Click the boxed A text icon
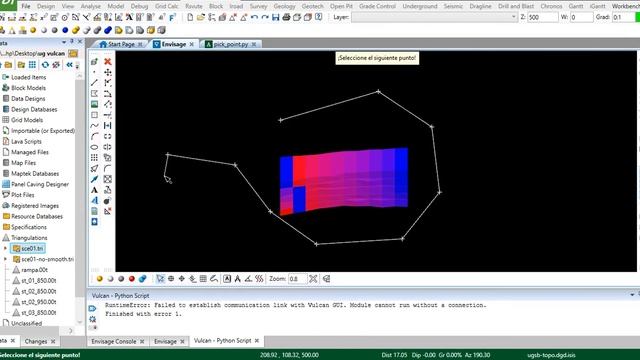This screenshot has width=640, height=360. pos(227,279)
